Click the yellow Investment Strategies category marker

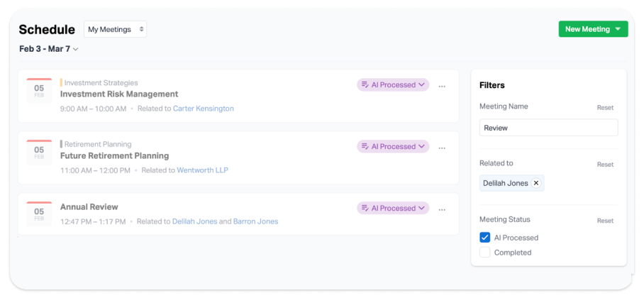pyautogui.click(x=62, y=83)
